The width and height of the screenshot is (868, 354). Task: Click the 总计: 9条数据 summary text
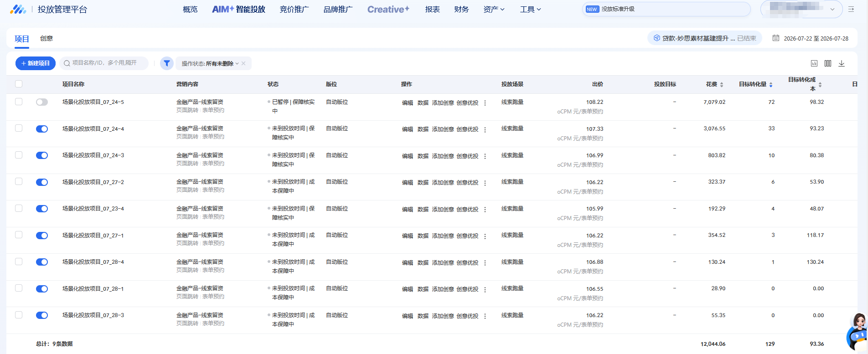pyautogui.click(x=54, y=344)
